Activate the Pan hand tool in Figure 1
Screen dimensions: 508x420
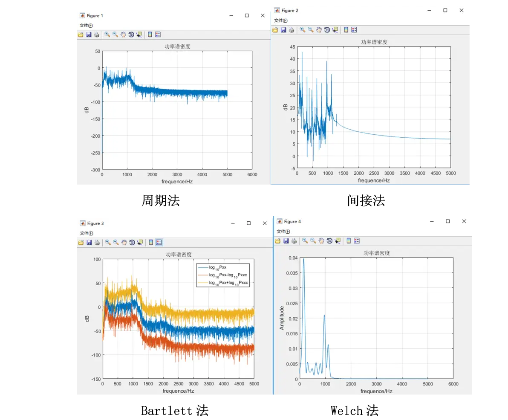(123, 35)
